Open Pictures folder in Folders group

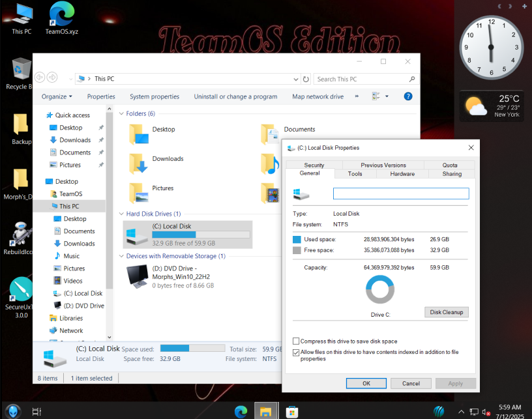[151, 192]
